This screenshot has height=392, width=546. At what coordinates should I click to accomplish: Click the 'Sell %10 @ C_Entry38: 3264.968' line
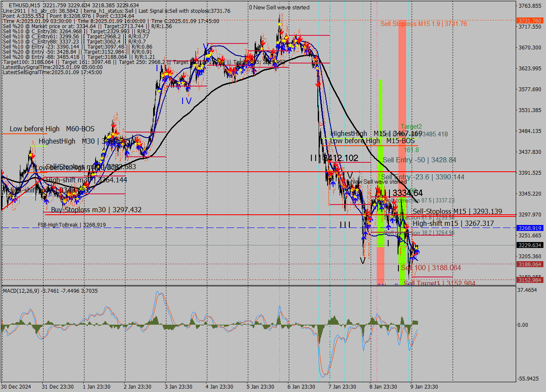[x=76, y=31]
